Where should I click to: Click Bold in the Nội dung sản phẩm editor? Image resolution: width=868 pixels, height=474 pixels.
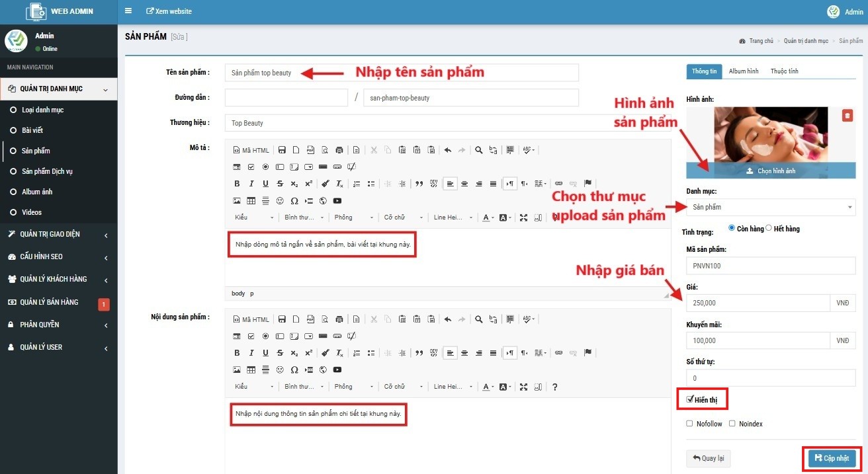(237, 353)
